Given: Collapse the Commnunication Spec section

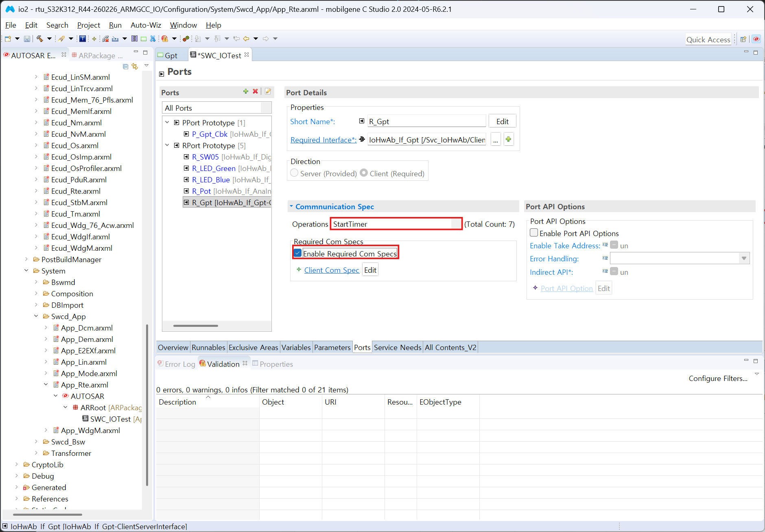Looking at the screenshot, I should [x=291, y=206].
